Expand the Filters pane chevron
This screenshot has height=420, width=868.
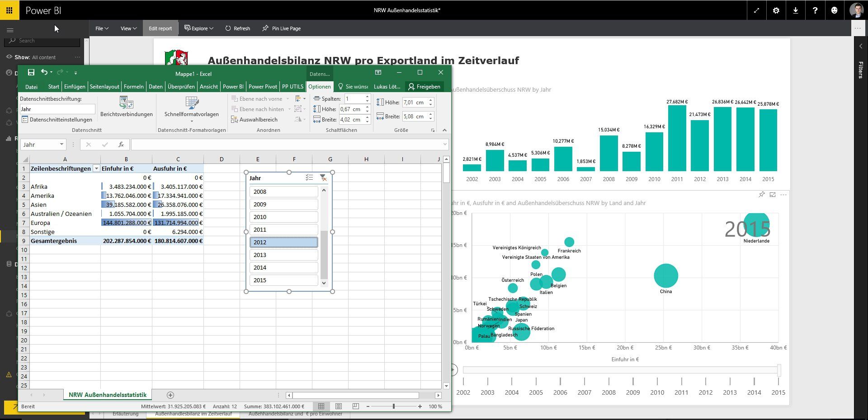pyautogui.click(x=861, y=46)
